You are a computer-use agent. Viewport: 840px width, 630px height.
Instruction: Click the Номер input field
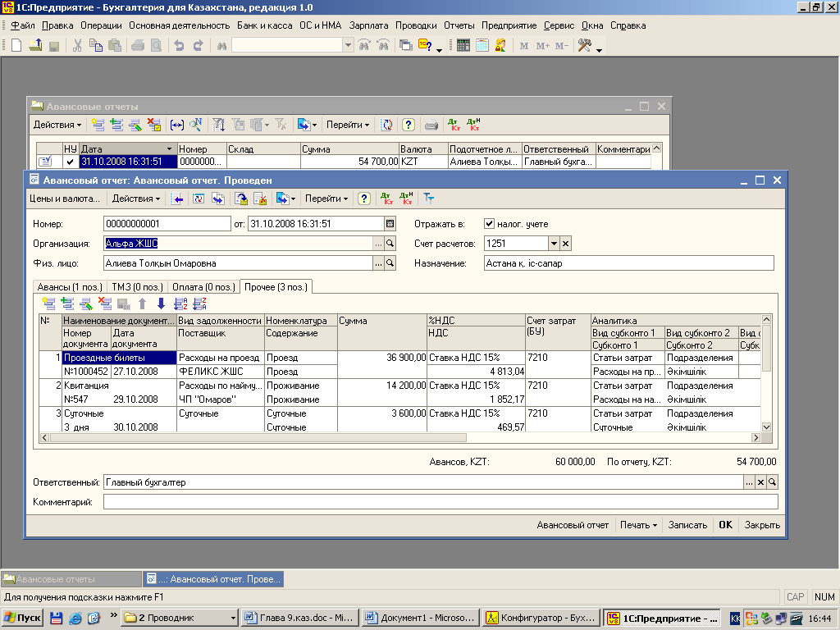pyautogui.click(x=167, y=224)
